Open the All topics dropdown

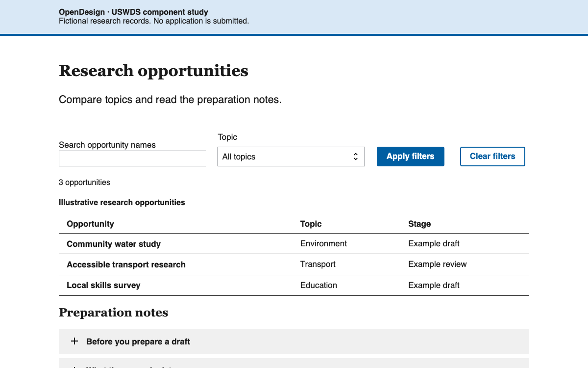[x=291, y=157]
